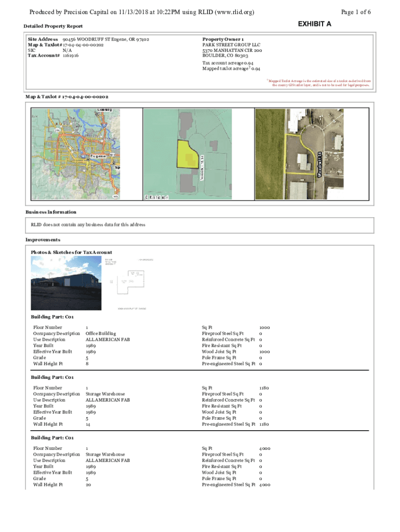Open the building floor plan sketch
Viewport: 400px width, 532px height.
coord(128,283)
